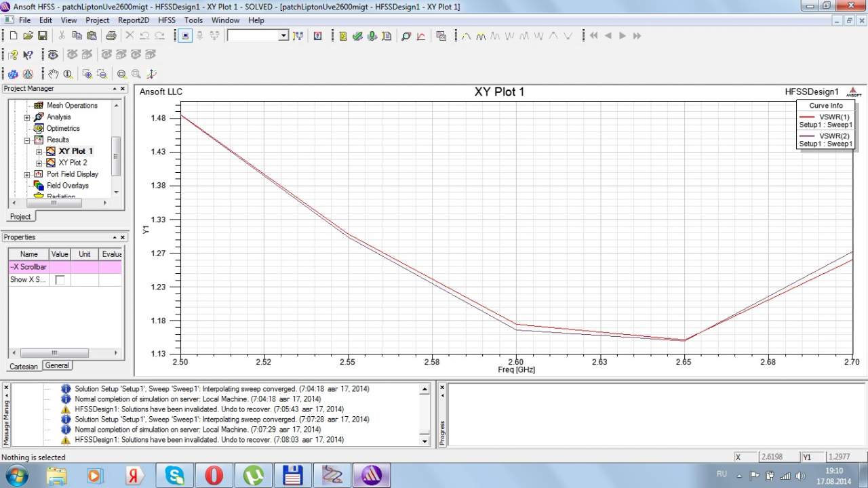Expand the Analysis tree node

pos(27,117)
